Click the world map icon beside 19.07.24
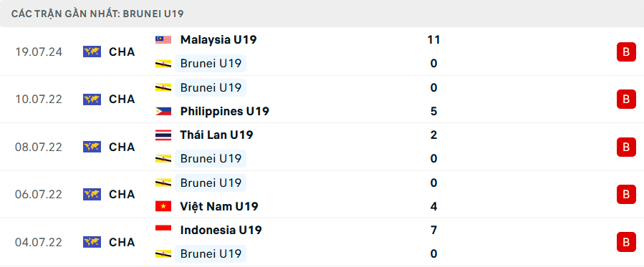 coord(92,52)
